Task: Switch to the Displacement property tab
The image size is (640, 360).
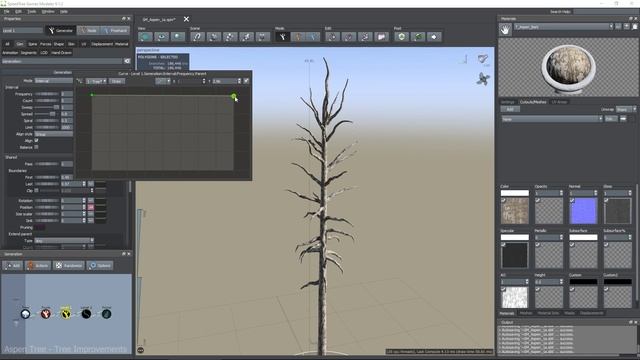Action: (102, 44)
